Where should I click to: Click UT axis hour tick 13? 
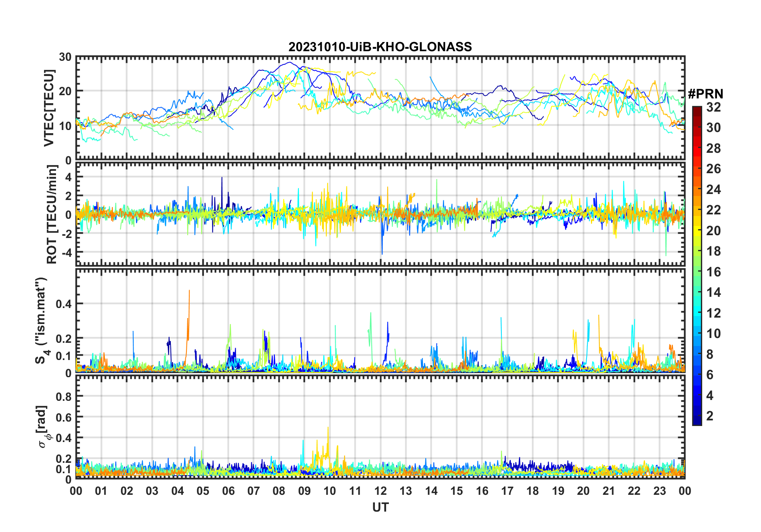[x=406, y=491]
